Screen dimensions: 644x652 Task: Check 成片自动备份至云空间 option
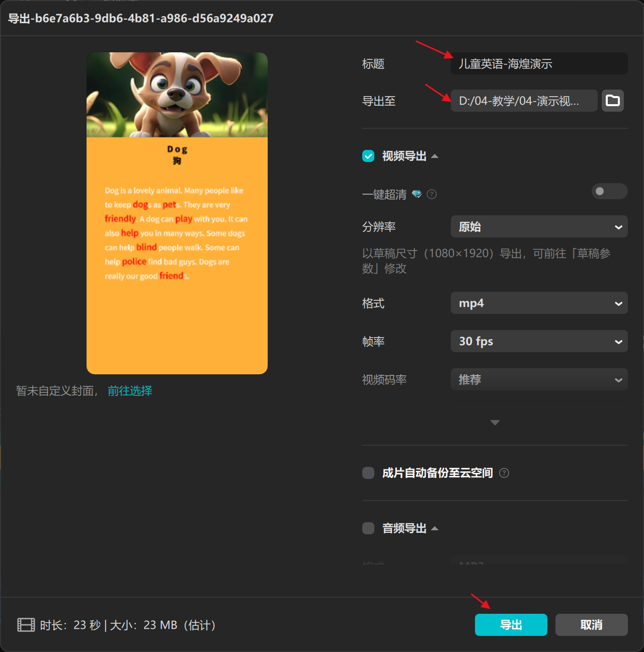(368, 473)
